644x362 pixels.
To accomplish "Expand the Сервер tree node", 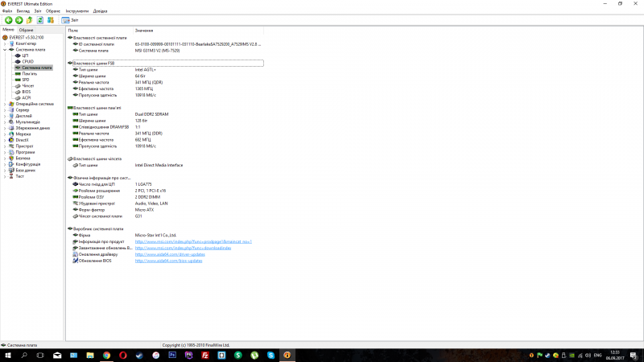I will 5,110.
